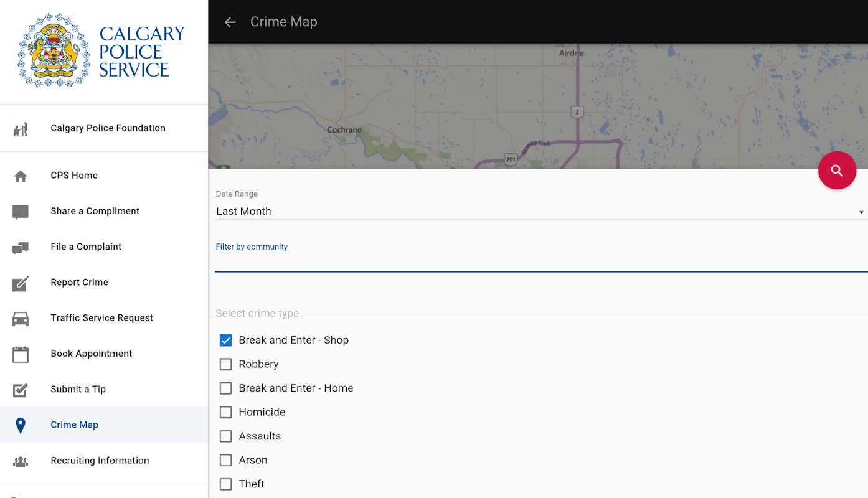Click the Book Appointment calendar icon

[21, 354]
